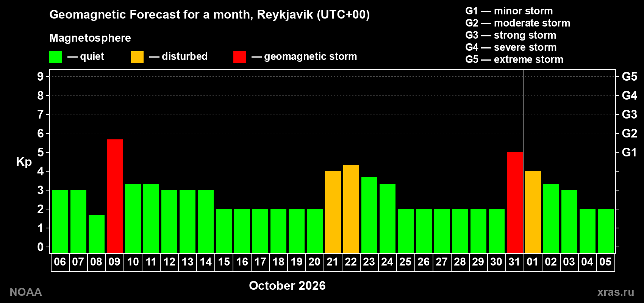The height and width of the screenshot is (303, 644).
Task: Click the green bar for day 23
Action: pyautogui.click(x=369, y=215)
